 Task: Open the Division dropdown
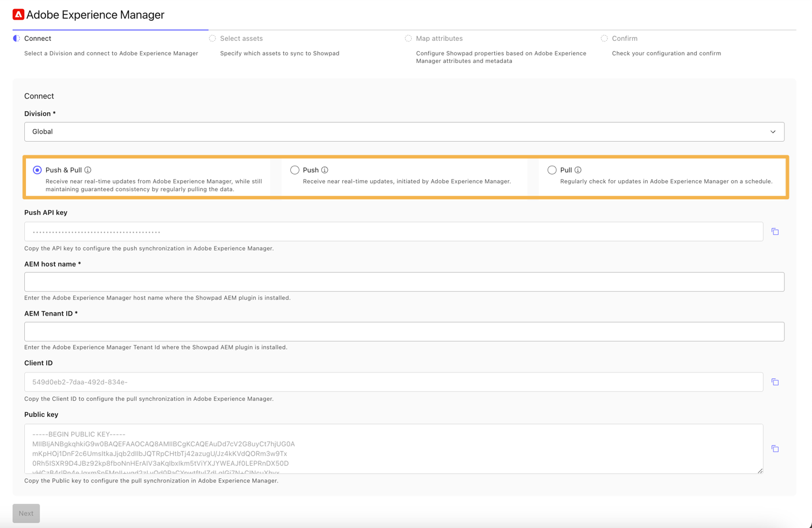(404, 132)
